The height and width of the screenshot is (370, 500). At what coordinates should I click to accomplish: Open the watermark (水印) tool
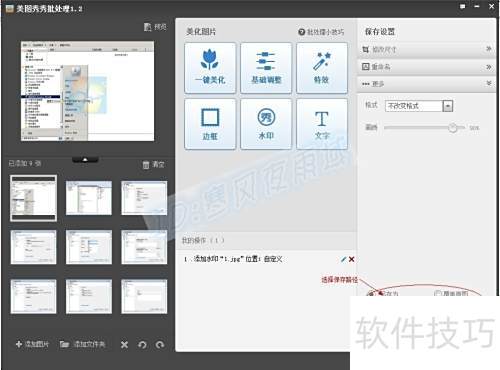[x=266, y=124]
